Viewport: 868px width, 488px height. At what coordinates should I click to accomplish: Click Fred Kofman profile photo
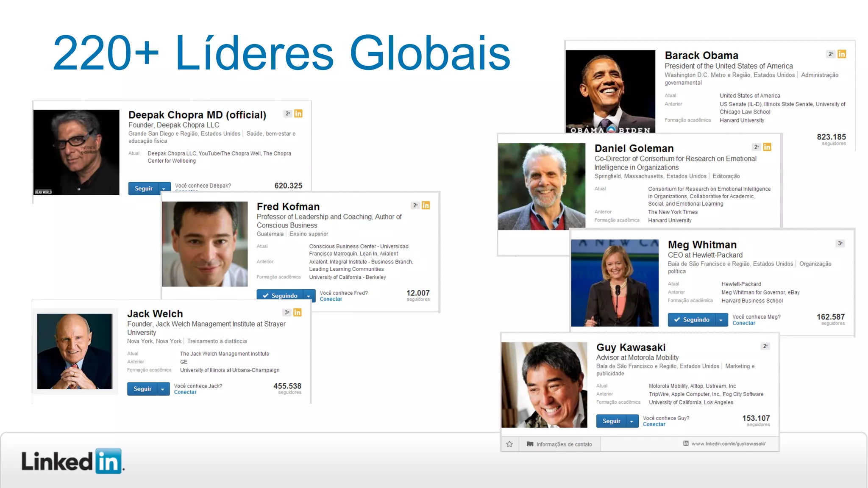tap(205, 244)
